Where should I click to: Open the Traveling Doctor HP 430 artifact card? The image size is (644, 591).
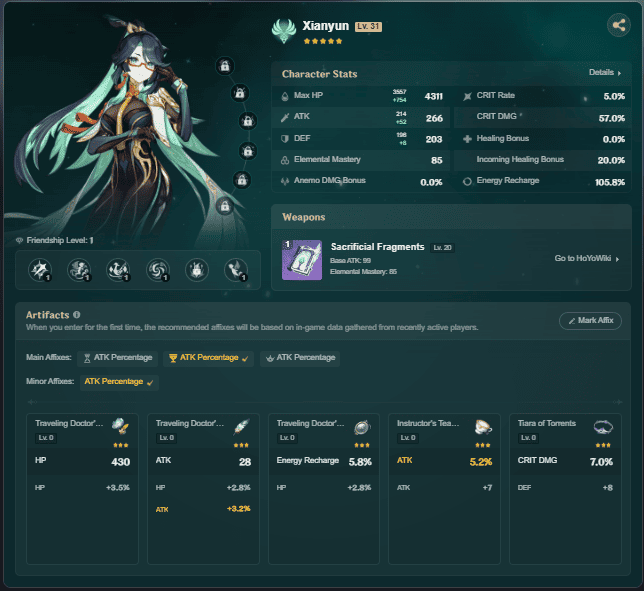[x=82, y=489]
